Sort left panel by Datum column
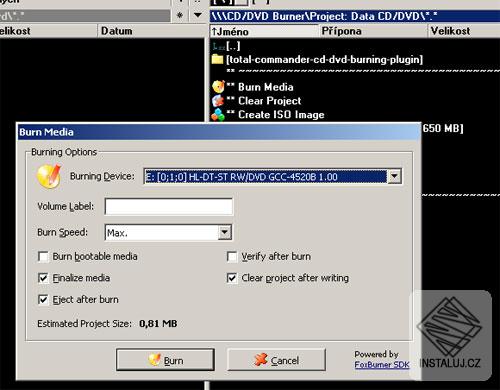The width and height of the screenshot is (500, 390). coord(152,31)
